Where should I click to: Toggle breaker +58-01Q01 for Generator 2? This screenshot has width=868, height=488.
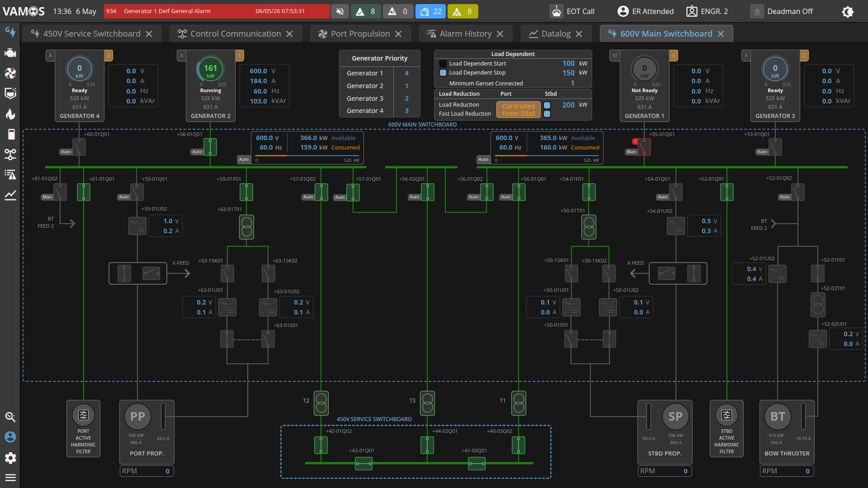[x=210, y=147]
